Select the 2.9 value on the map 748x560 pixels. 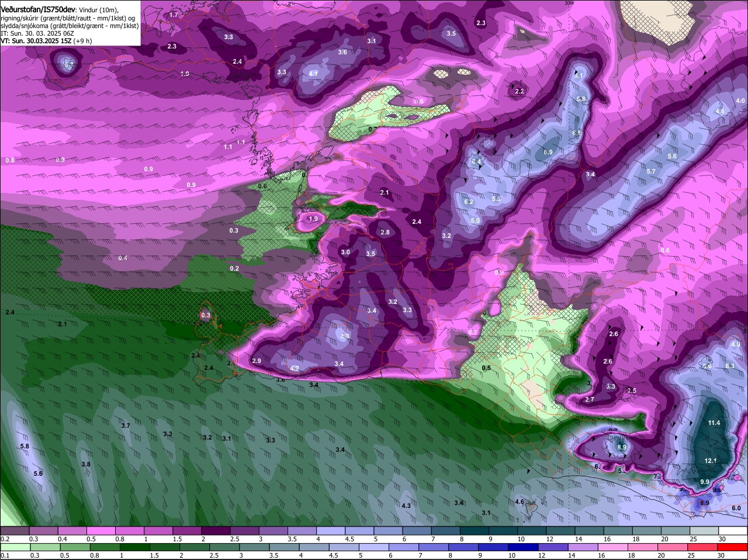click(257, 361)
